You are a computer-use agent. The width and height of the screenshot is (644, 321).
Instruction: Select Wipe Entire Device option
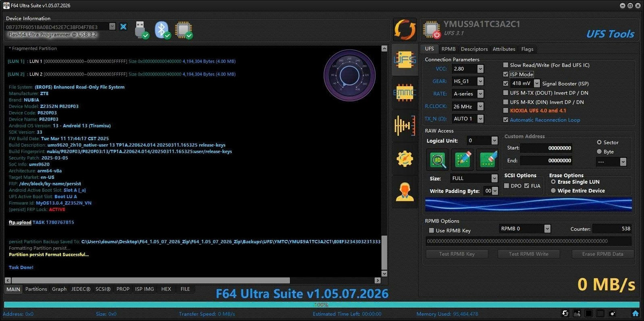tap(553, 191)
